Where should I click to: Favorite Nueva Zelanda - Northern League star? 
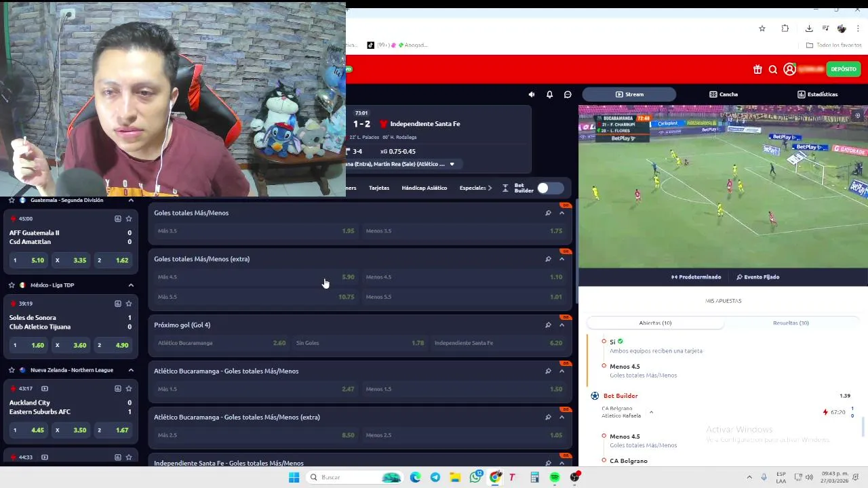coord(12,370)
